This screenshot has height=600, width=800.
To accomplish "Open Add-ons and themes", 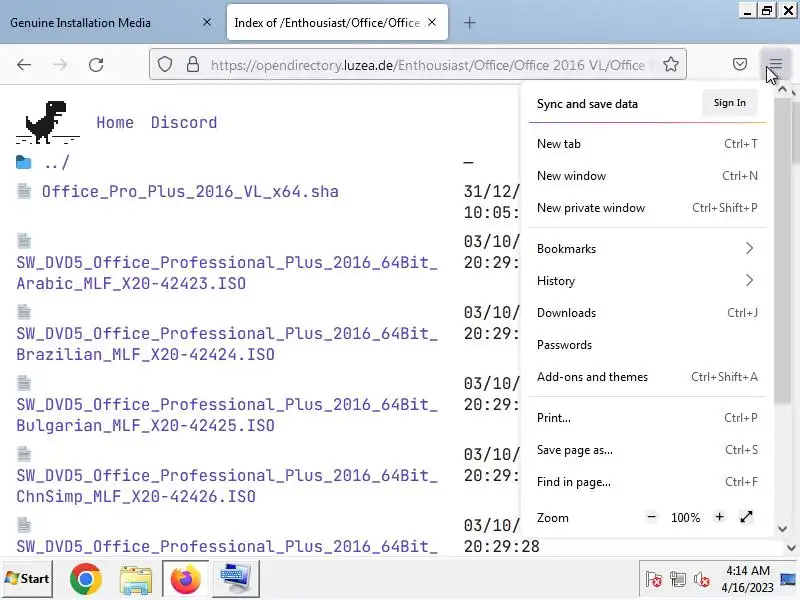I will click(x=647, y=377).
